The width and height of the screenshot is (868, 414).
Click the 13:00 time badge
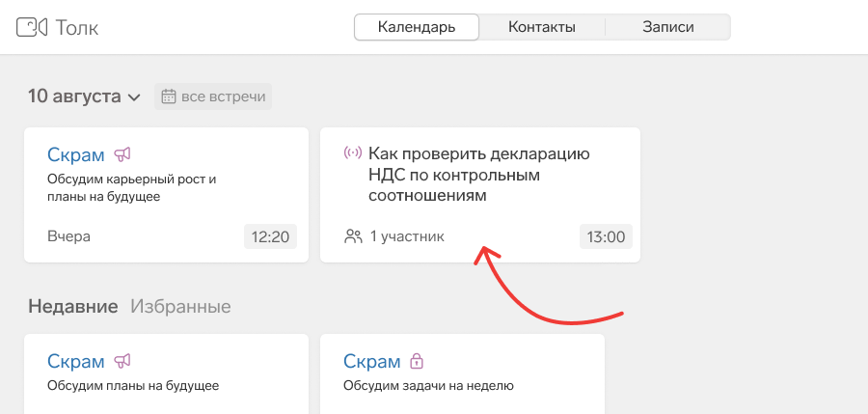click(607, 237)
